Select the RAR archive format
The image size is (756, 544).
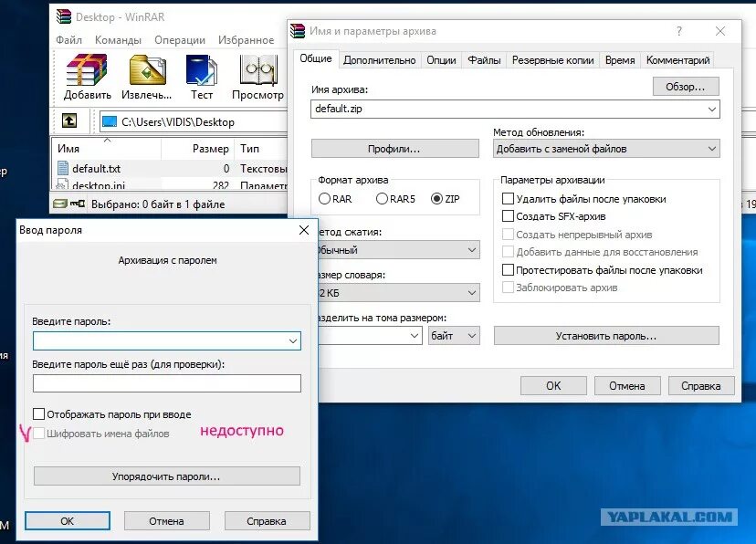point(324,198)
